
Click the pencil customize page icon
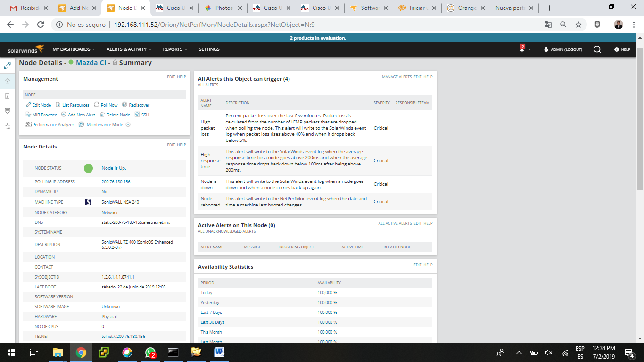coord(7,66)
